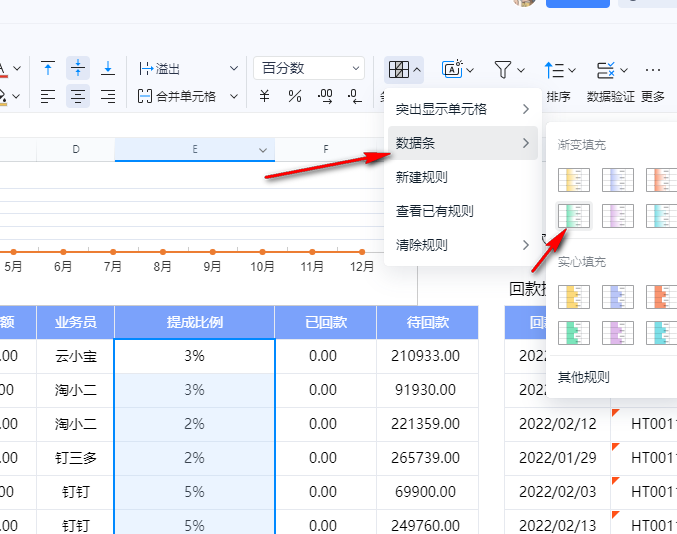This screenshot has width=677, height=534.
Task: Expand font color dropdown arrow
Action: click(x=17, y=68)
